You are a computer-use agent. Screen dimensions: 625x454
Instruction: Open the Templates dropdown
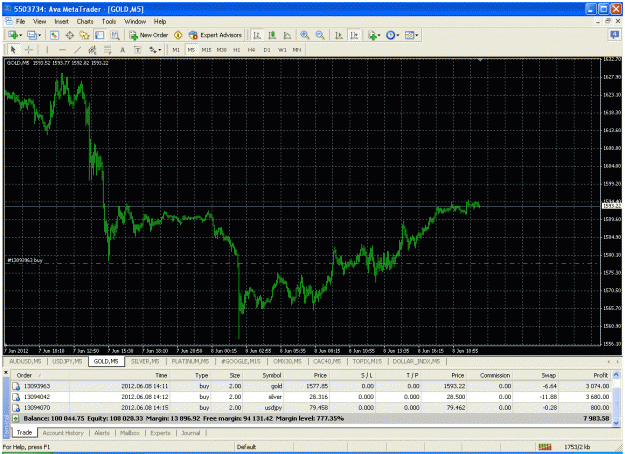click(x=411, y=35)
